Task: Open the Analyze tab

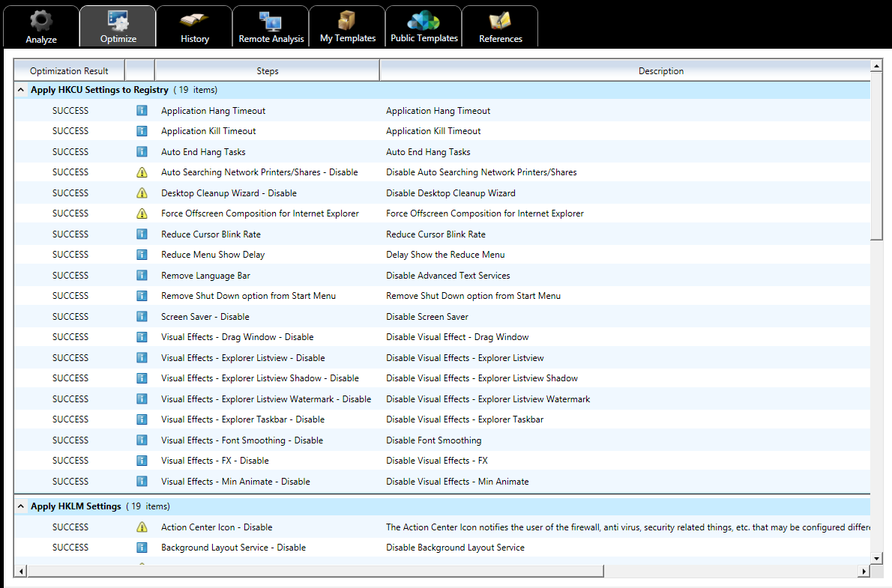Action: pyautogui.click(x=41, y=26)
